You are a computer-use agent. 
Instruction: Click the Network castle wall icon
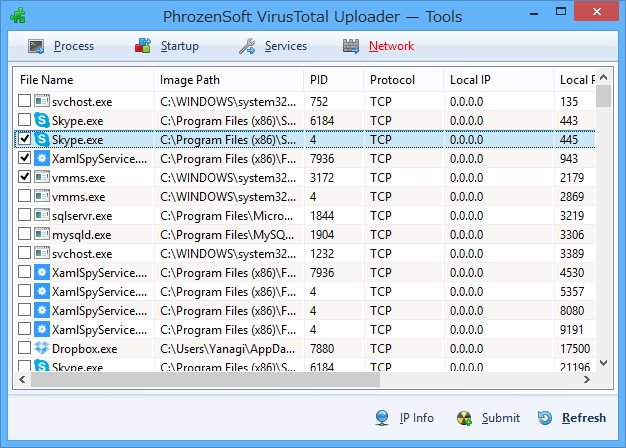coord(351,46)
